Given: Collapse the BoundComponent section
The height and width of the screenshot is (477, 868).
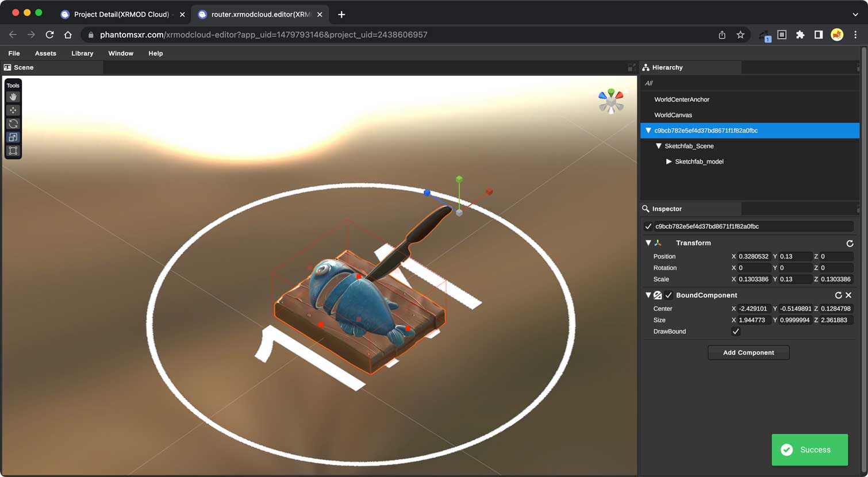Looking at the screenshot, I should click(648, 295).
